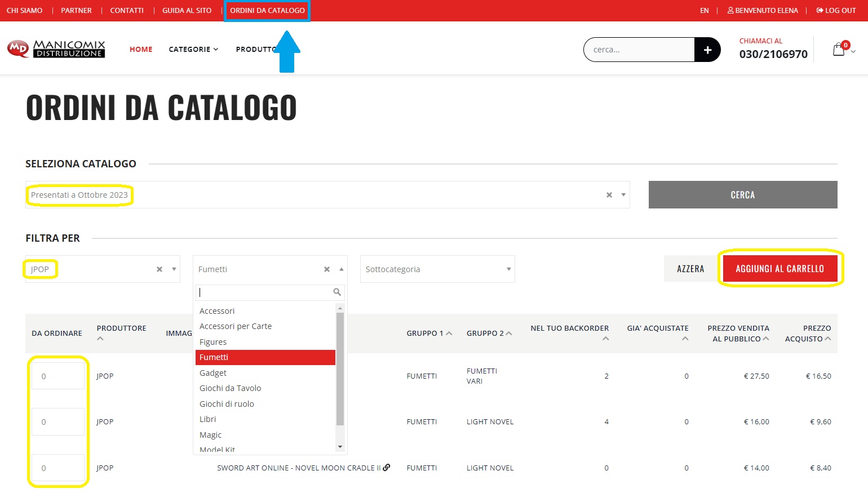Remove the Fumetti filter via its X icon
The height and width of the screenshot is (493, 868).
(327, 269)
